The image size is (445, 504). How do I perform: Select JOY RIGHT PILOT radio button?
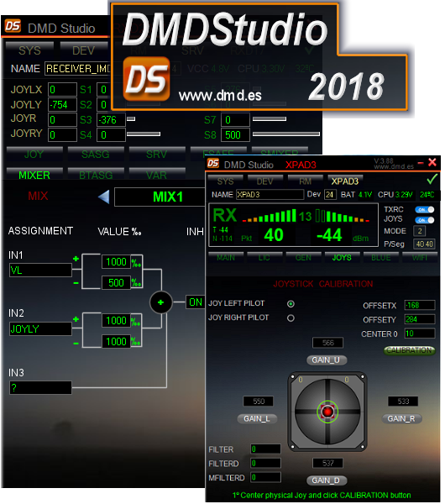click(x=291, y=318)
